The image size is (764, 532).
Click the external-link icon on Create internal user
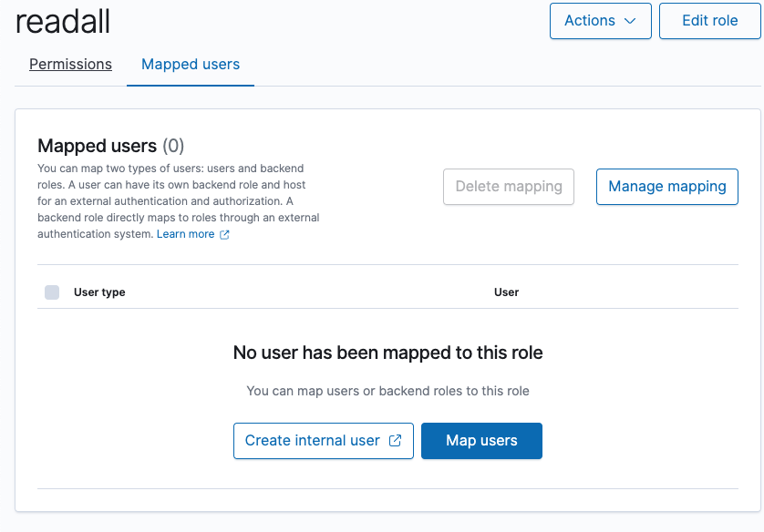tap(396, 440)
